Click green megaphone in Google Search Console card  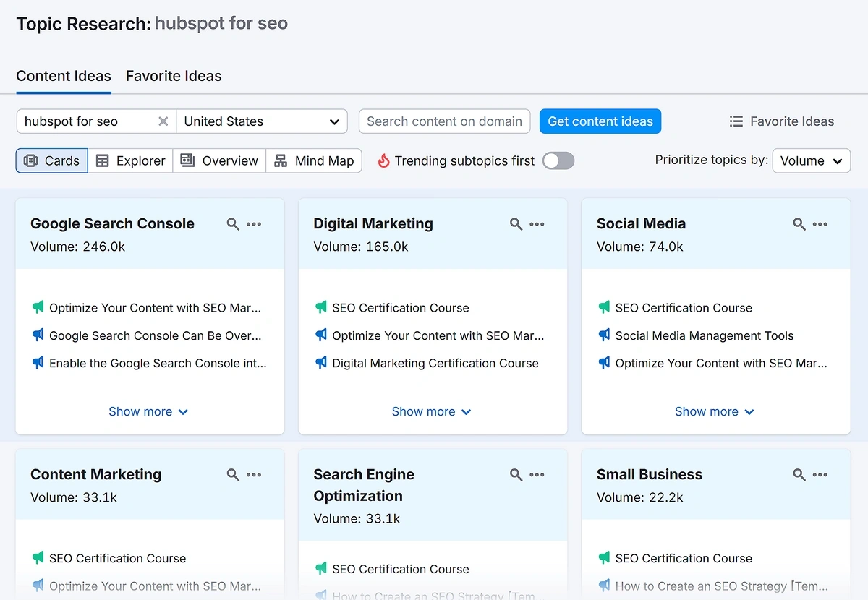pyautogui.click(x=38, y=307)
